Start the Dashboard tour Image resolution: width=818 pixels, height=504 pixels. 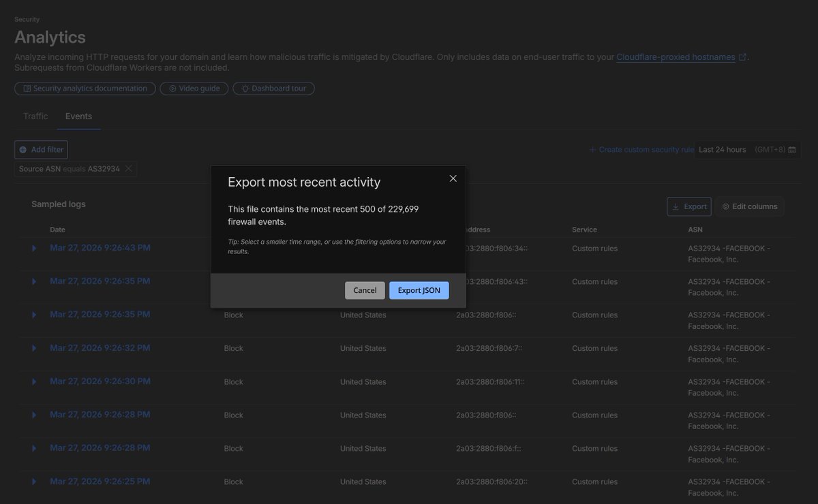point(273,89)
